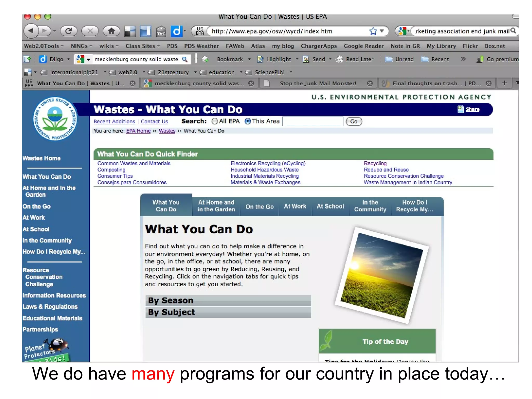Viewport: 532px width, 399px height.
Task: Expand the Class Sites bookmarks folder
Action: coord(143,46)
